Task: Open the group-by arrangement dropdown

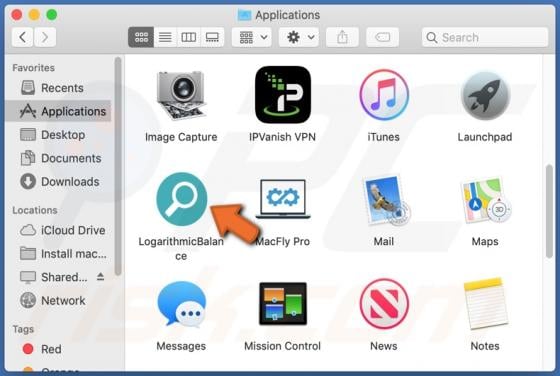Action: (252, 37)
